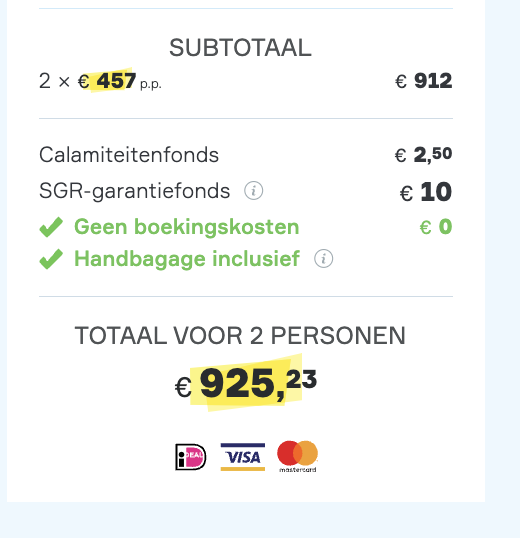520x538 pixels.
Task: Click the Calamiteitenfonds amount € 2,50
Action: tap(423, 155)
